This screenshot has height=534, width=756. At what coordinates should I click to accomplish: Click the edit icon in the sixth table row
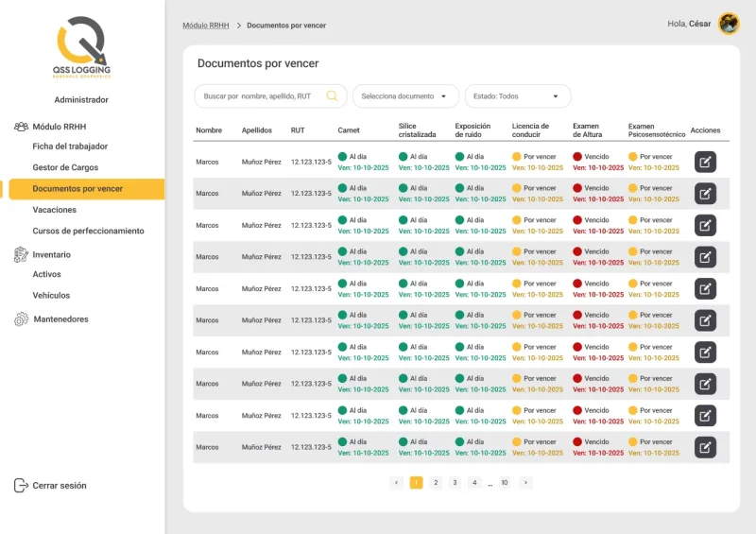click(x=705, y=320)
